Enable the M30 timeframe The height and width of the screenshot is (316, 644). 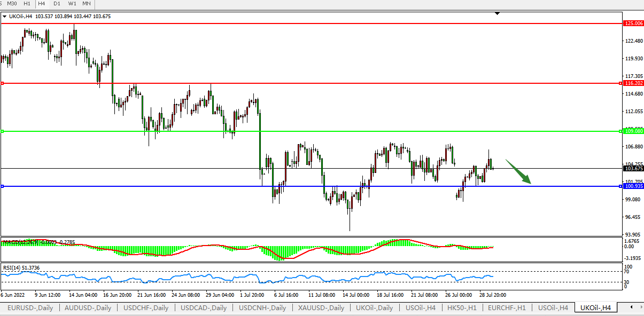point(12,4)
